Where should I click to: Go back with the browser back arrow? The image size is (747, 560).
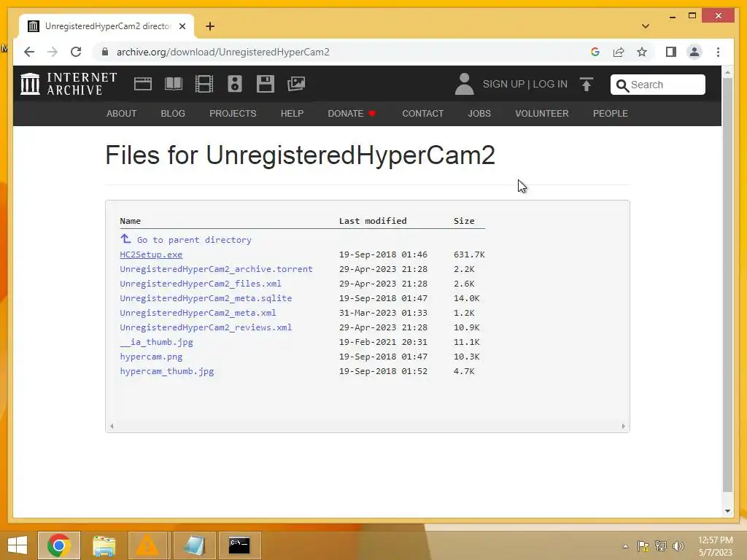29,52
